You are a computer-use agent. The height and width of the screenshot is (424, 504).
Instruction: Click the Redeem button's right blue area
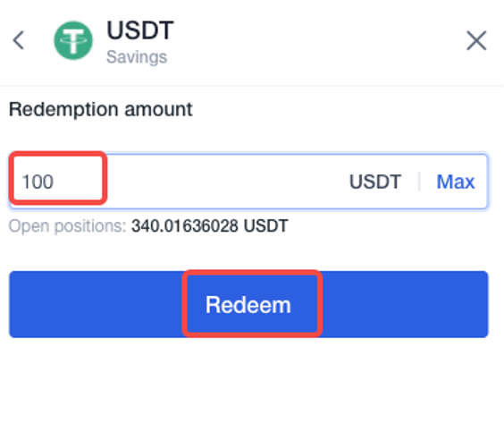point(405,304)
